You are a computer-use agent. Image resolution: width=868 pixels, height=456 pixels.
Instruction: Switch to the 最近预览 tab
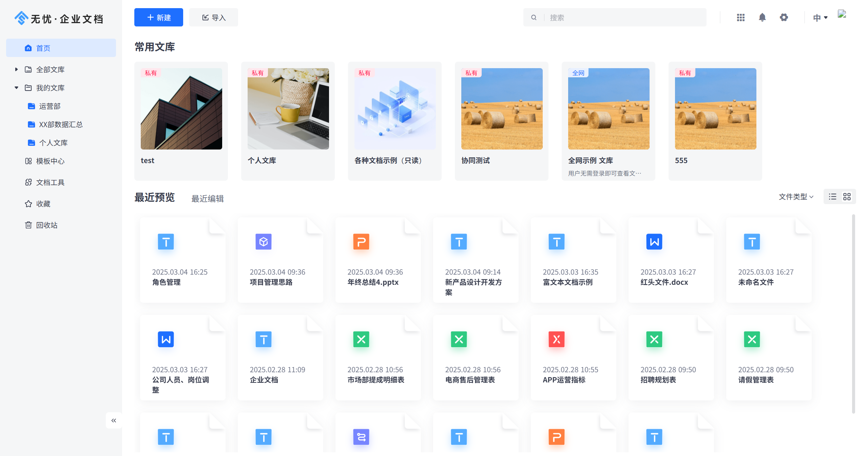[155, 198]
